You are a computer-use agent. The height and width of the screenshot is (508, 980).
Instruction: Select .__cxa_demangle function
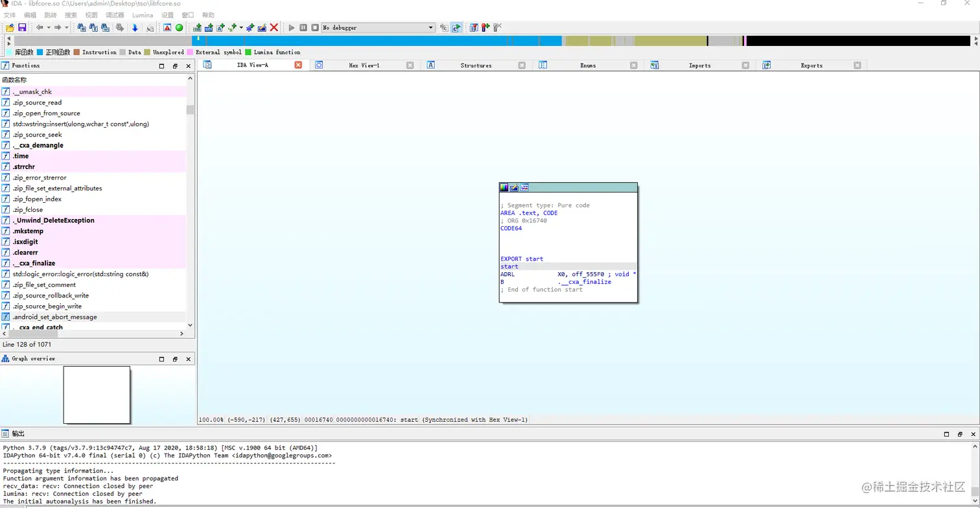93,145
